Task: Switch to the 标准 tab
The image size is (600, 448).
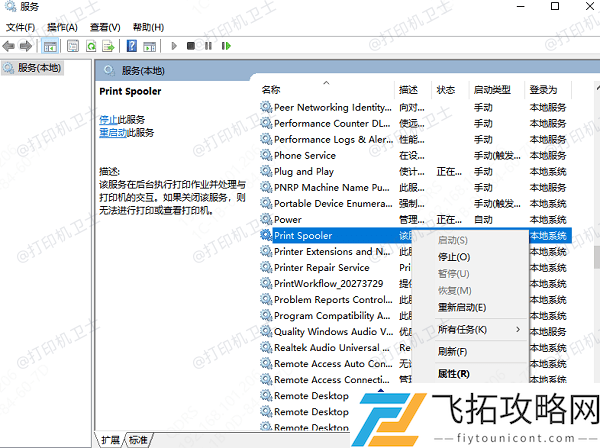Action: [138, 440]
